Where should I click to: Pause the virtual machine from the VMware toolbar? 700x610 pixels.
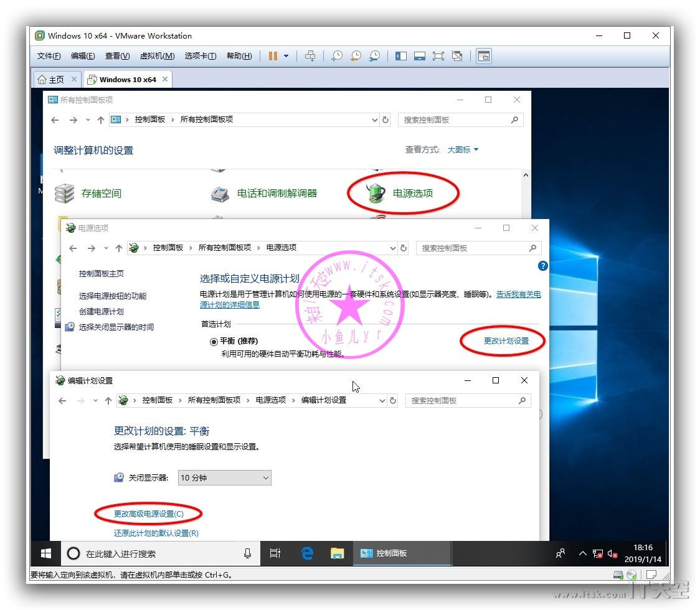click(x=273, y=56)
